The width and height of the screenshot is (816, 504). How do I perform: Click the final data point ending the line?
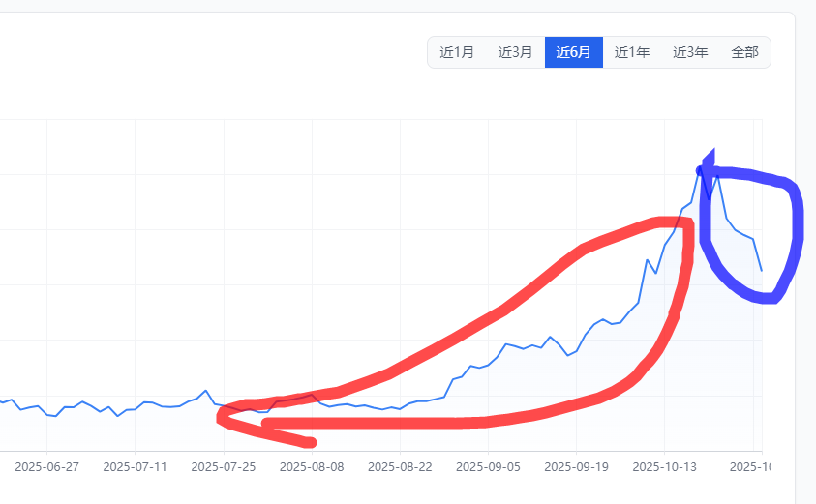coord(761,270)
